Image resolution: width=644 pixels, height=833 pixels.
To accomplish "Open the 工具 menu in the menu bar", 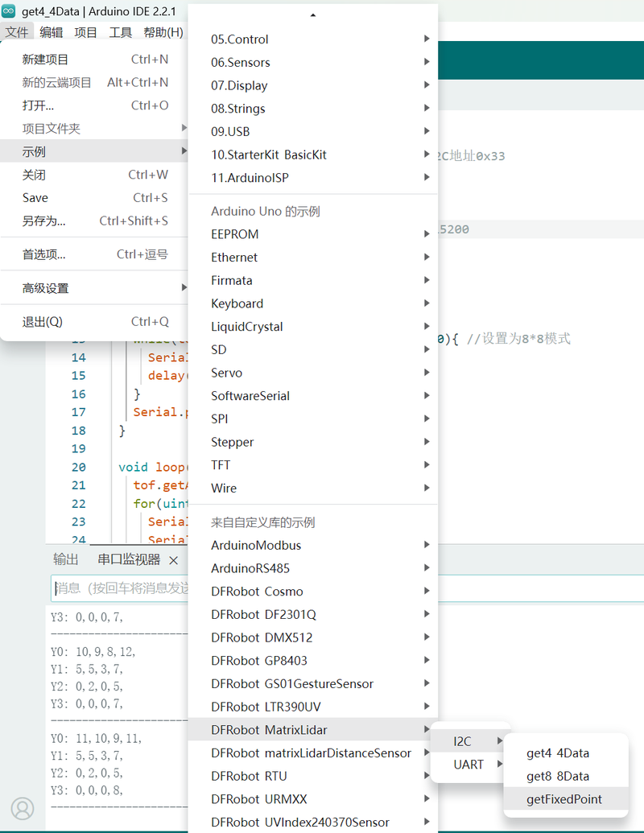I will [x=120, y=32].
